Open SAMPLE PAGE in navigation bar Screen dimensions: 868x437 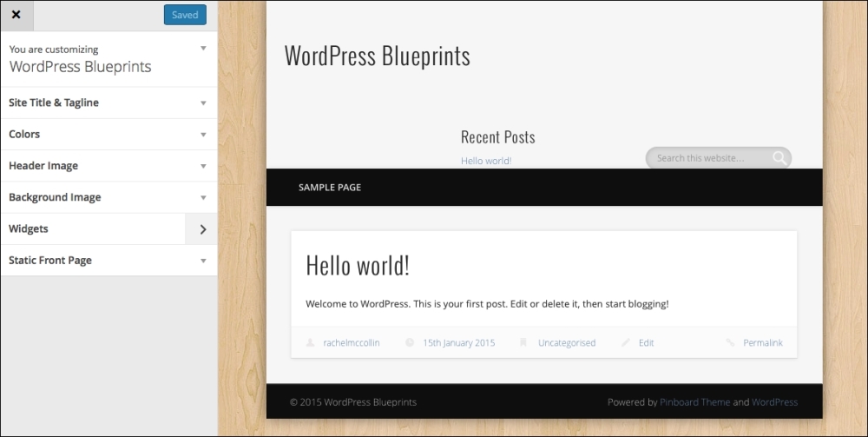point(329,187)
